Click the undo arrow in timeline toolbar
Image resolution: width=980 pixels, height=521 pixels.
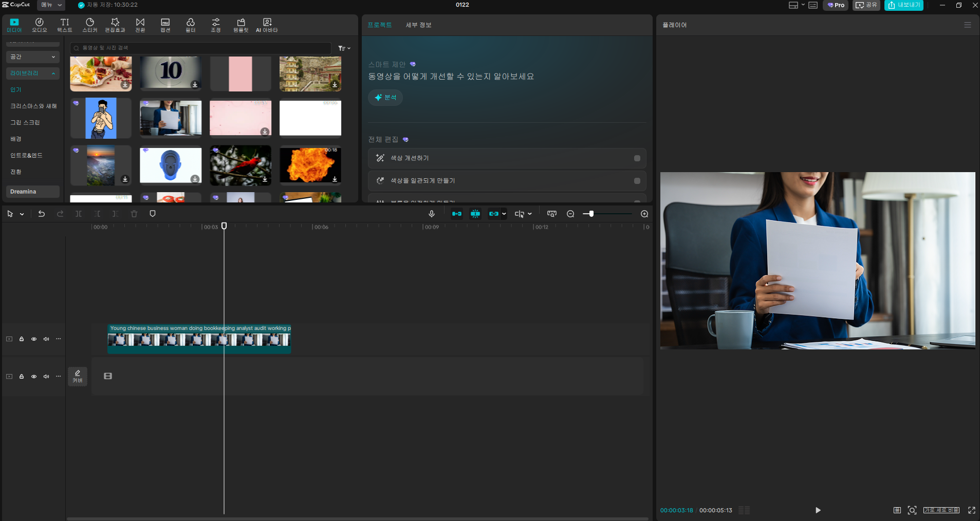click(42, 214)
